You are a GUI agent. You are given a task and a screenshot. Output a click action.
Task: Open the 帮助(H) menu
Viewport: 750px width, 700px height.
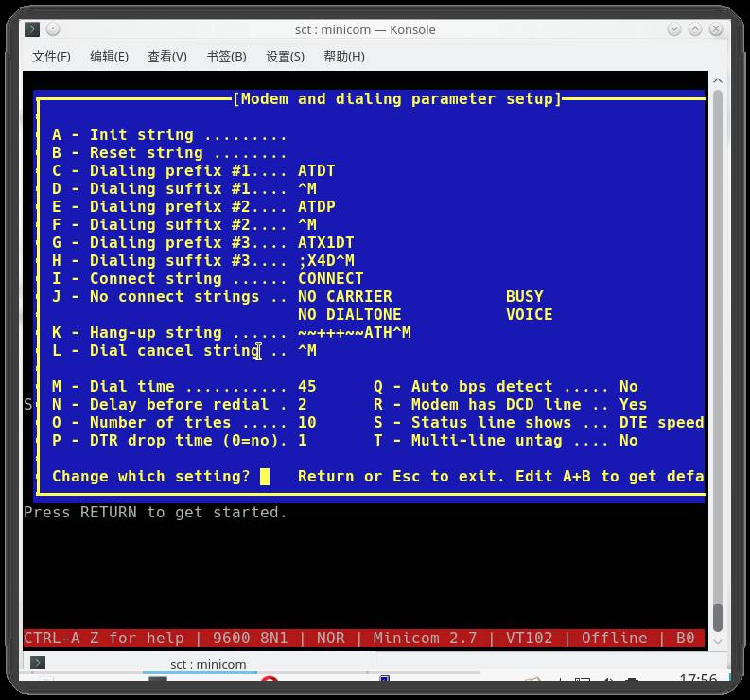(344, 57)
